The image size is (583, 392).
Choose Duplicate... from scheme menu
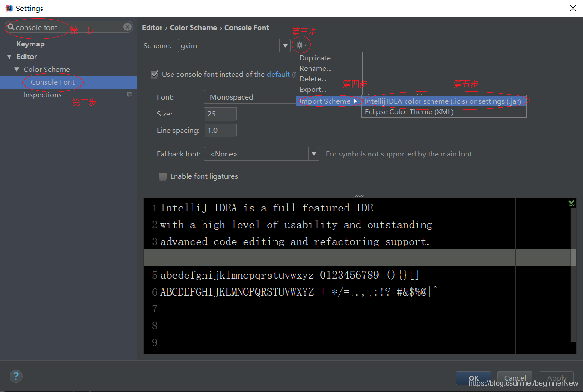[x=318, y=58]
